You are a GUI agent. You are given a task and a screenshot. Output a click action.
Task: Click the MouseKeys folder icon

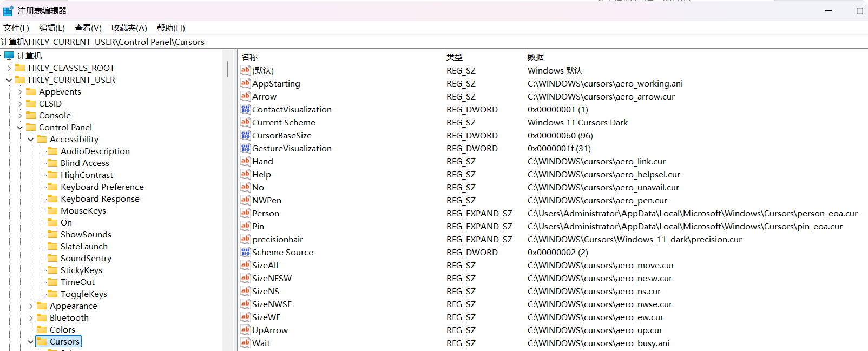(52, 210)
